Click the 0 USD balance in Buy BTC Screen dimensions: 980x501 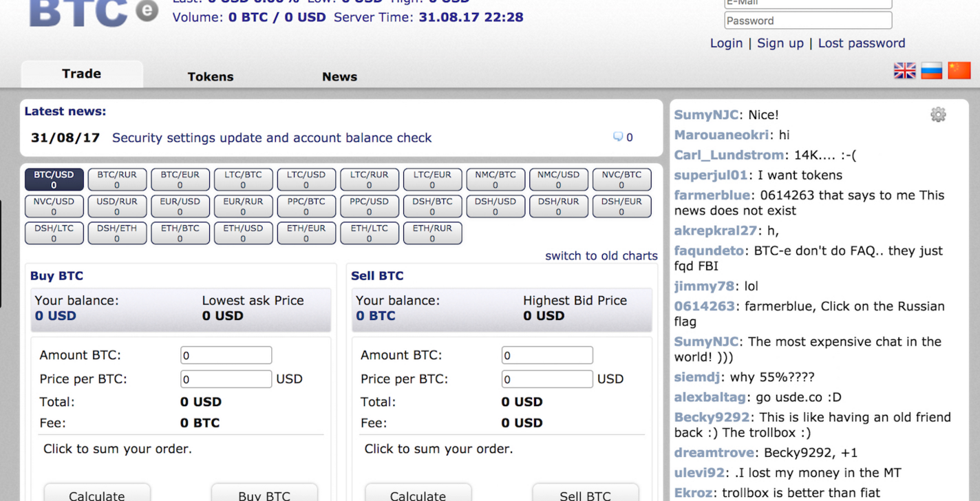tap(56, 316)
